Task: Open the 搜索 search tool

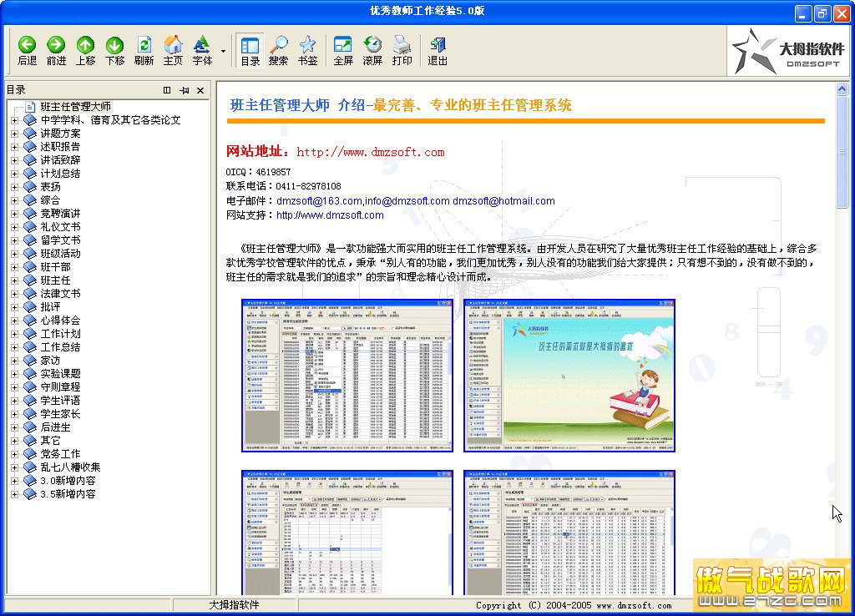Action: coord(279,51)
